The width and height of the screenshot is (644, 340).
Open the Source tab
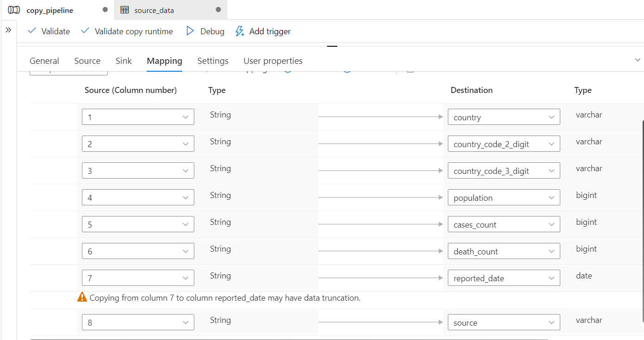point(87,61)
